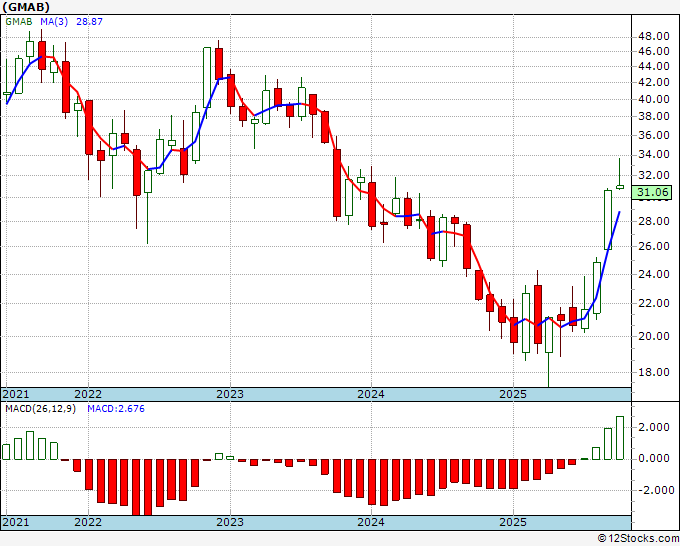Click the green GMAB legend label
The width and height of the screenshot is (680, 546).
(19, 22)
